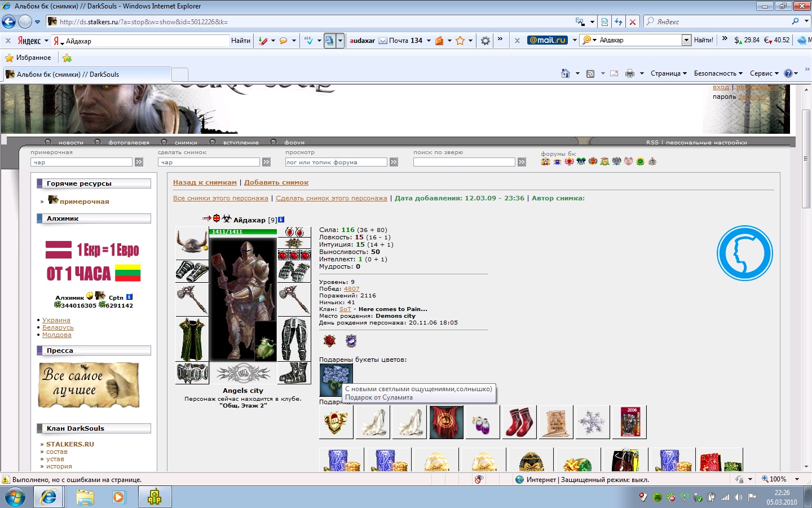Open the SoT clan link
The height and width of the screenshot is (508, 812).
pos(345,309)
